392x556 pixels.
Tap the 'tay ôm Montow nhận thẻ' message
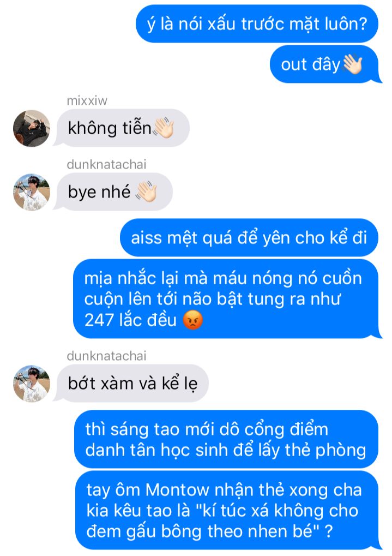pyautogui.click(x=227, y=511)
